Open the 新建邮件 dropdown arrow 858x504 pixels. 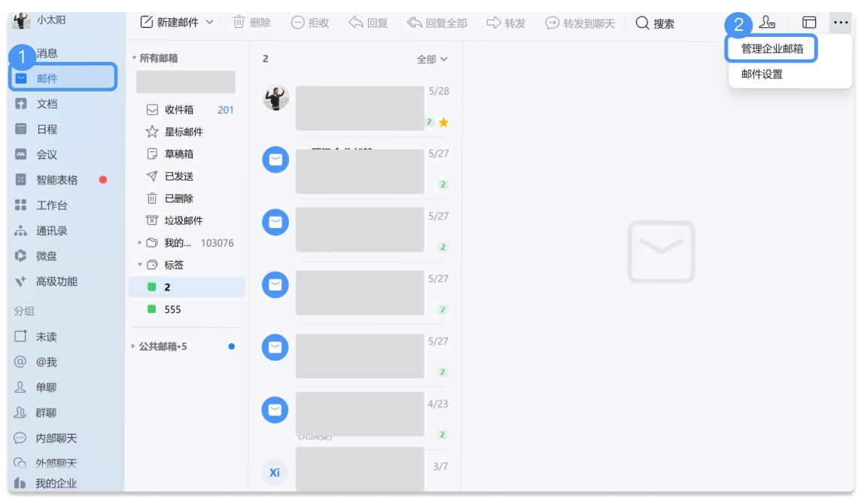click(209, 23)
